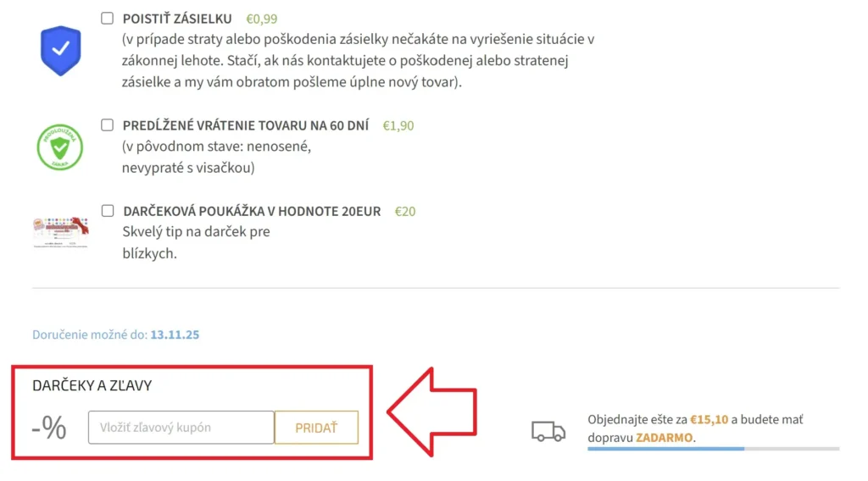Click the DARČEKOVÁ POUKÁŽKA V HODNOTE 20EUR label
Image resolution: width=868 pixels, height=481 pixels.
(x=252, y=211)
